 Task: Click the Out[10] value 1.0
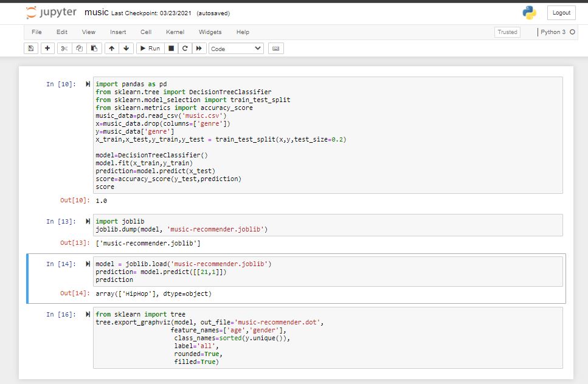pos(102,201)
